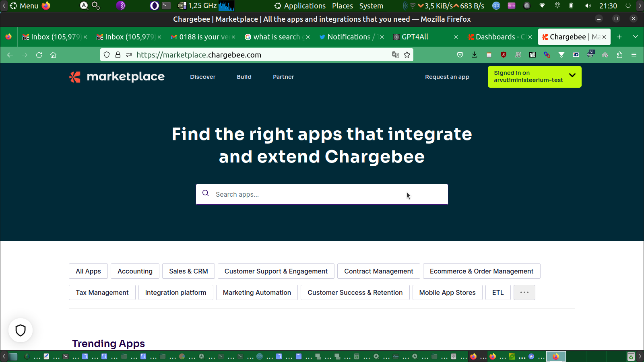The image size is (644, 362).
Task: Open the Extensions puzzle-piece menu
Action: (619, 55)
